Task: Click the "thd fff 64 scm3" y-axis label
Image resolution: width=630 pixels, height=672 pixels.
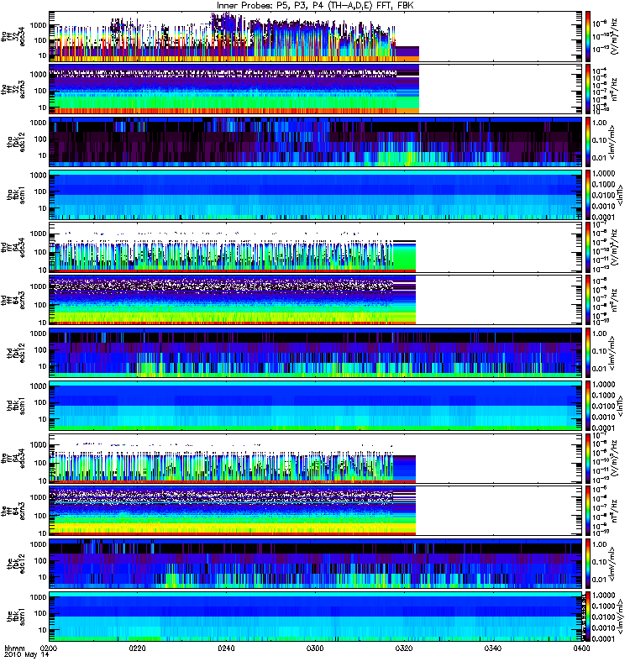Action: (13, 300)
